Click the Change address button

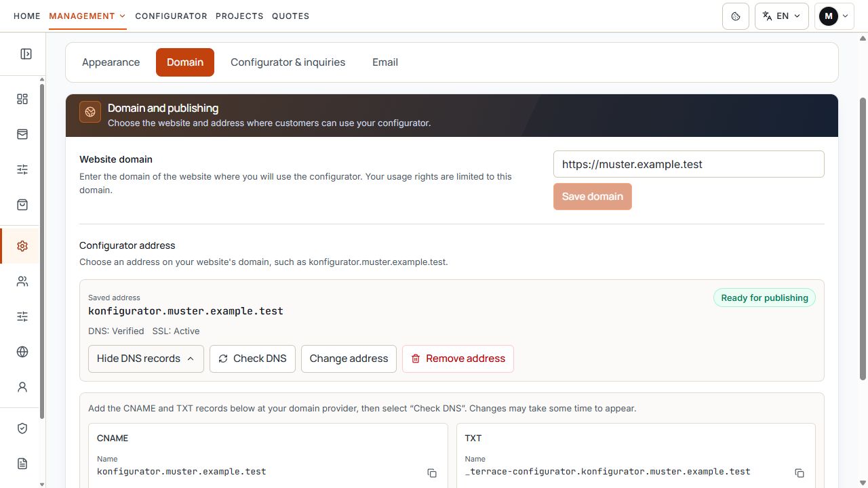point(349,359)
